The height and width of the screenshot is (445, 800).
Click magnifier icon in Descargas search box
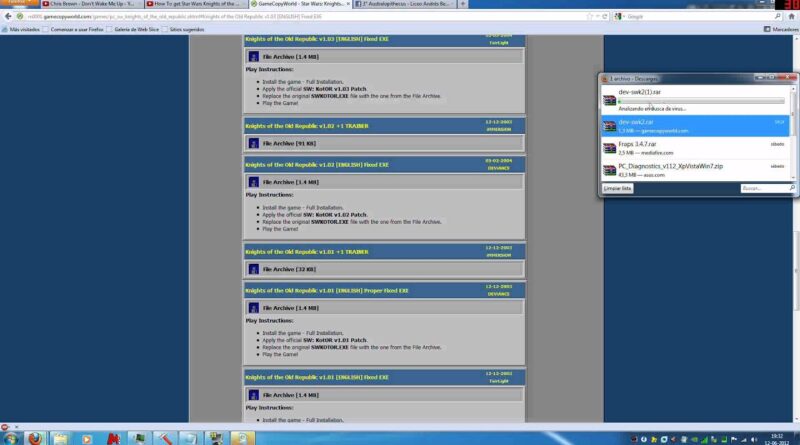pos(792,188)
